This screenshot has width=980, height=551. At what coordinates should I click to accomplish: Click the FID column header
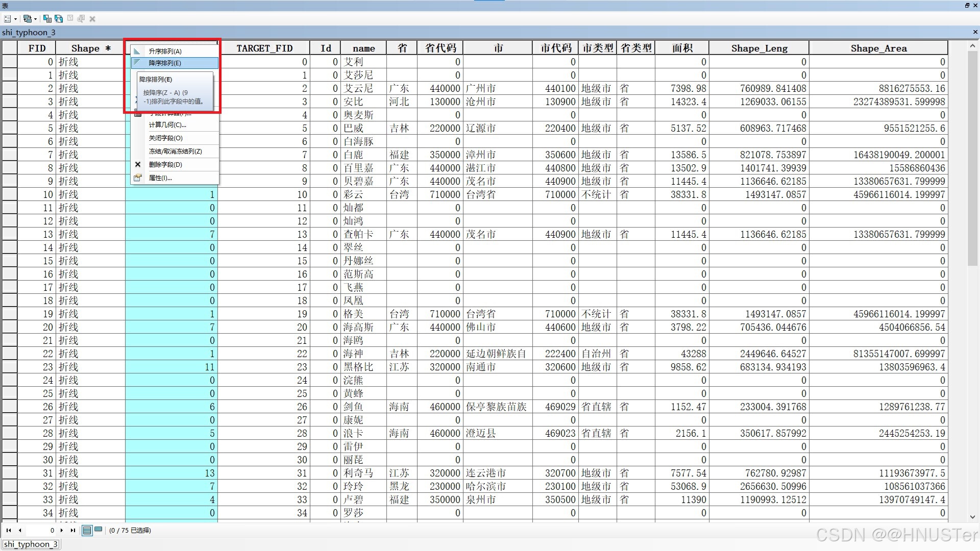(x=37, y=48)
